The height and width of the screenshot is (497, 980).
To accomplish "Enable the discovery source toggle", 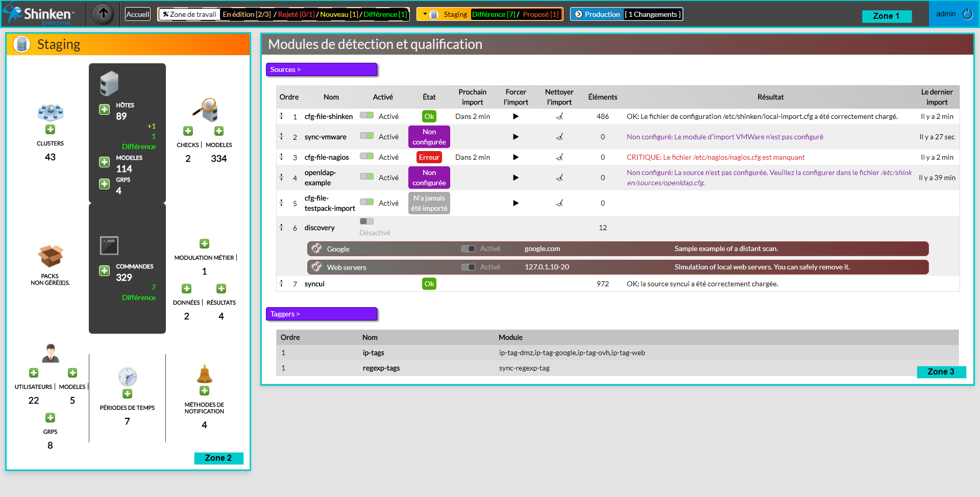I will click(x=366, y=221).
